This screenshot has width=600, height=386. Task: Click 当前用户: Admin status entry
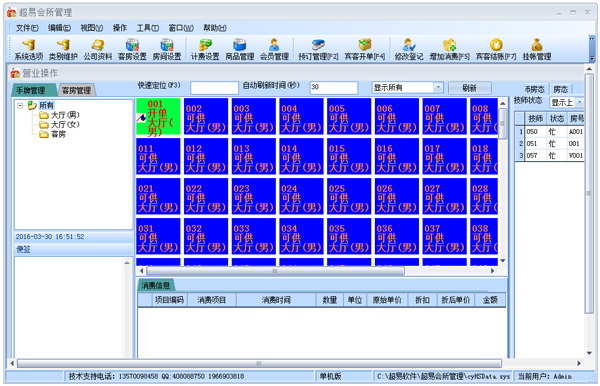(545, 376)
